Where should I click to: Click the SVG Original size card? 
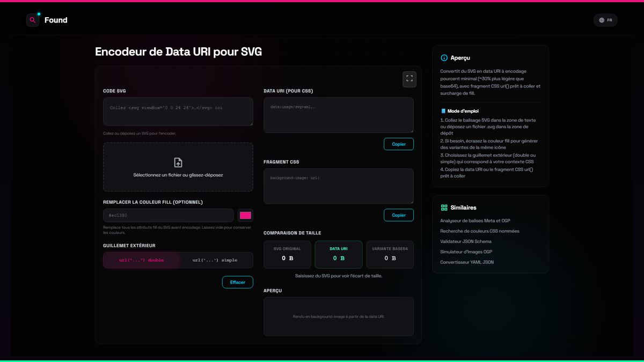[x=287, y=254]
